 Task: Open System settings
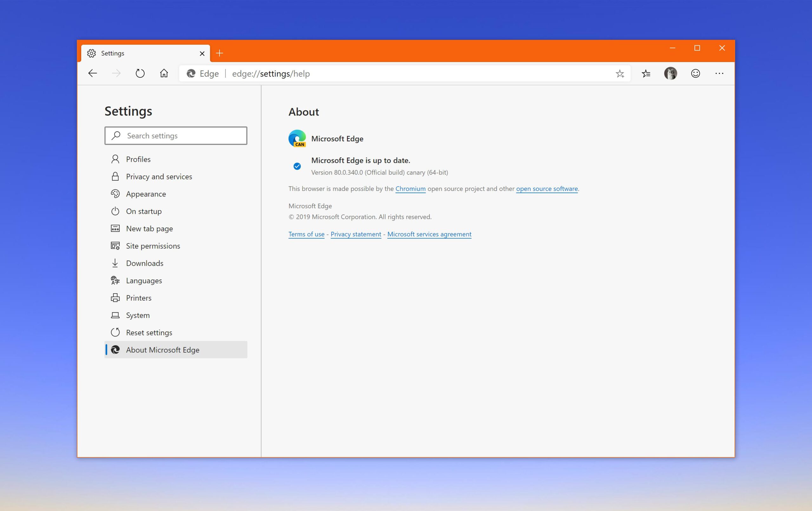tap(176, 315)
